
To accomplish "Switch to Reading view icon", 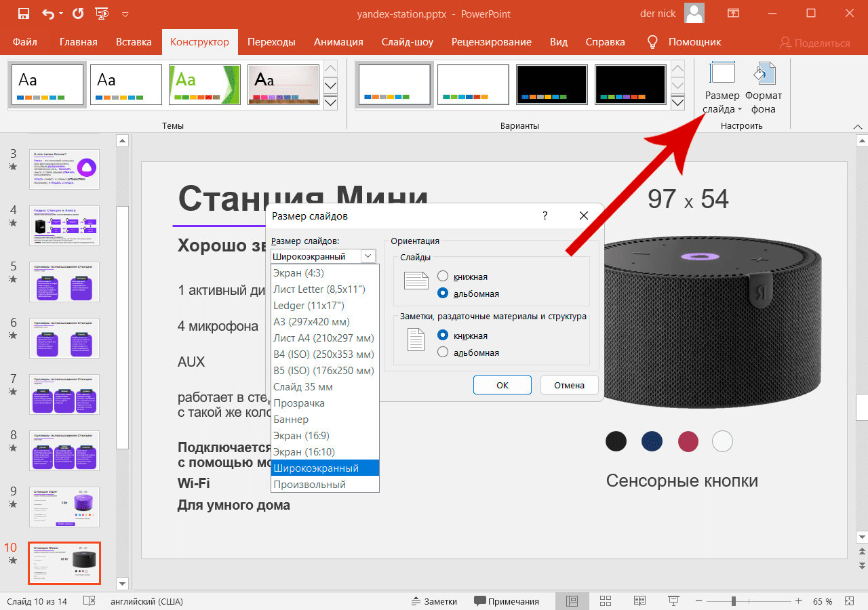I will tap(639, 601).
